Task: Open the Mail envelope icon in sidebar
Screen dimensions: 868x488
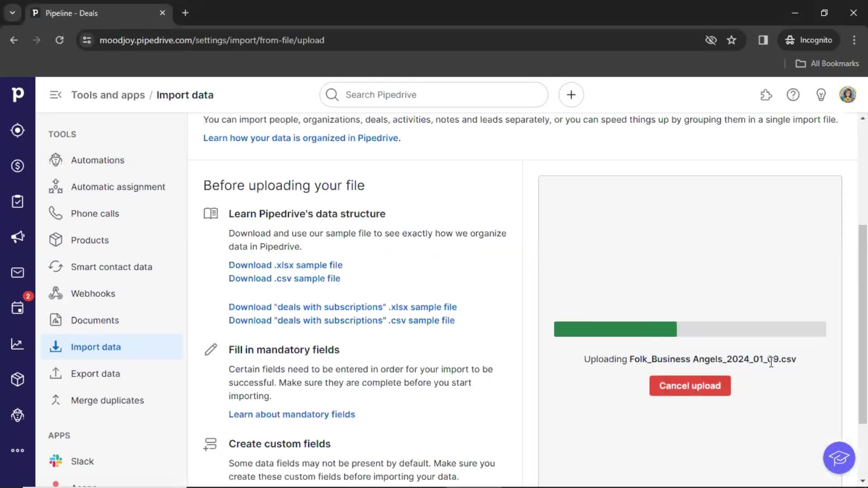Action: pyautogui.click(x=17, y=273)
